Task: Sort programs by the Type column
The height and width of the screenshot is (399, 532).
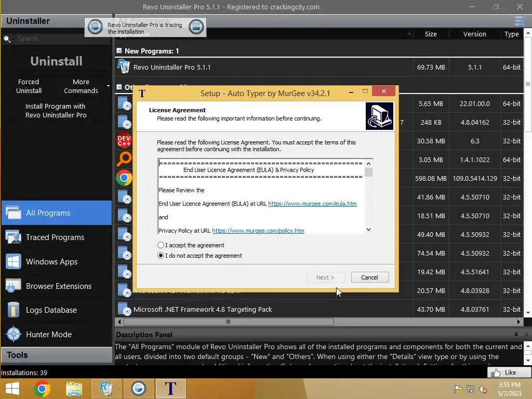Action: 511,34
